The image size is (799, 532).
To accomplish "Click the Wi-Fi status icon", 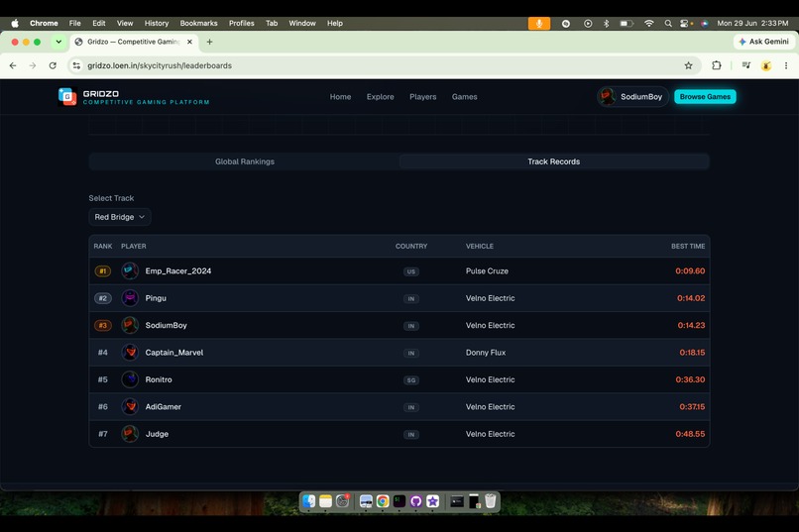I will tap(648, 24).
